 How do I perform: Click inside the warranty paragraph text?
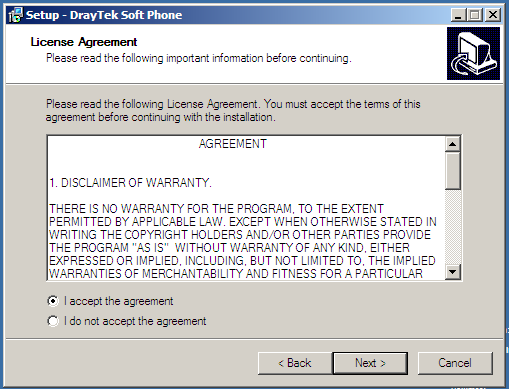pyautogui.click(x=243, y=241)
